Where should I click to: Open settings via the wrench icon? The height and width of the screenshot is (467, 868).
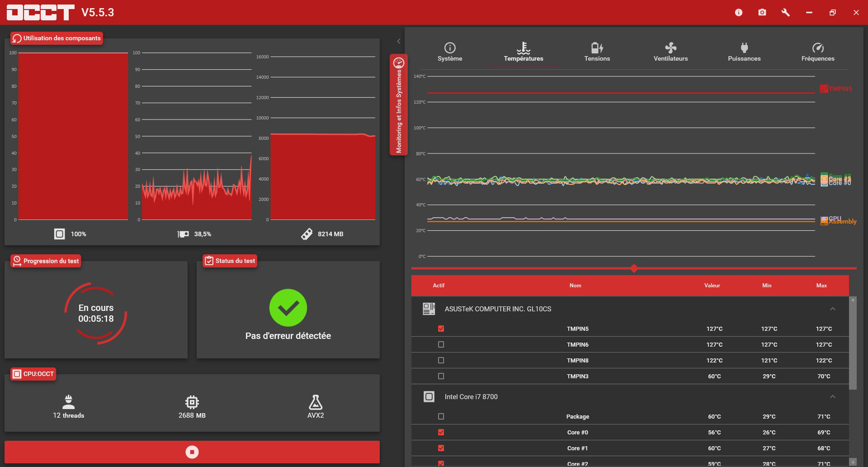click(786, 13)
